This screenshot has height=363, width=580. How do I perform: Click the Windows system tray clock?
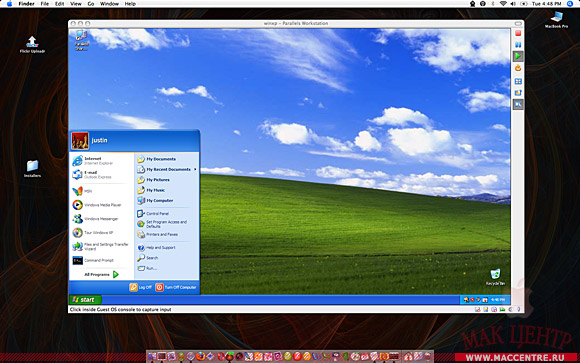pos(498,300)
